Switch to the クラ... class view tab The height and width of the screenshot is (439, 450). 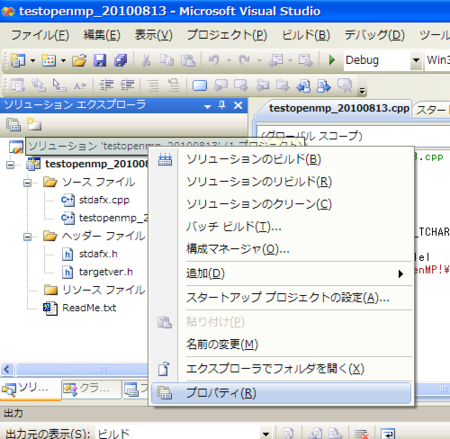(91, 389)
